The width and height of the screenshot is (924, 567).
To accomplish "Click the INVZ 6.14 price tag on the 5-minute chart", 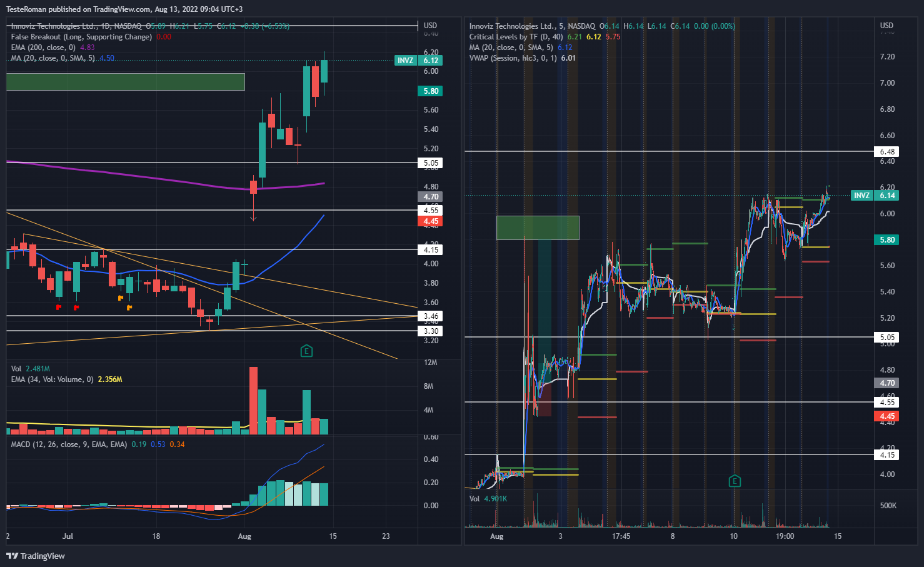I will (x=875, y=196).
